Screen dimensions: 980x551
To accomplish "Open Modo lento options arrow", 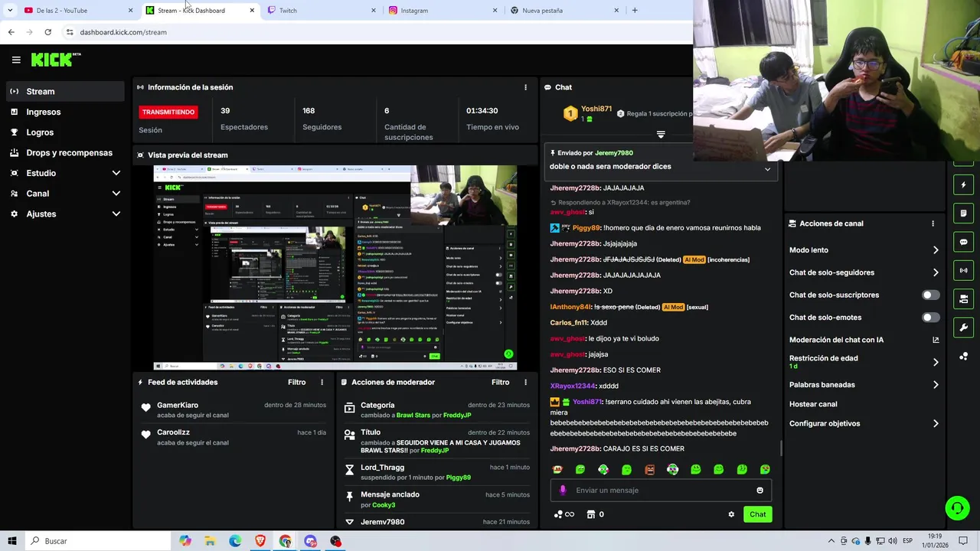I will click(x=936, y=250).
